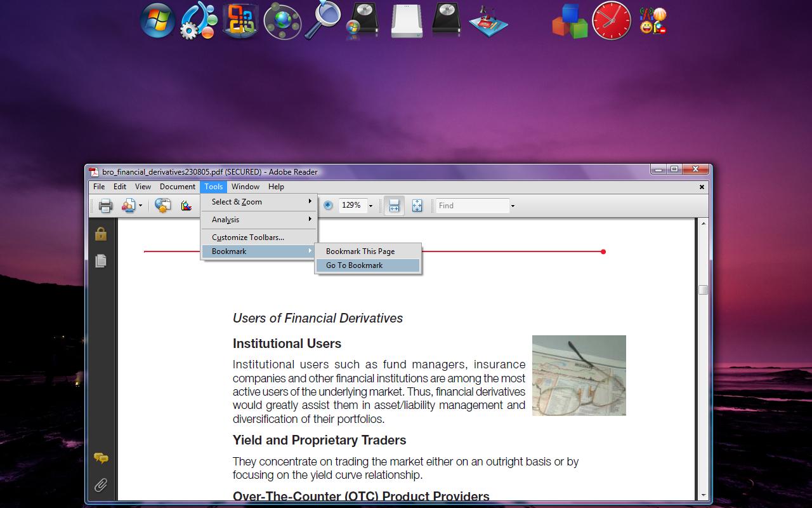Click the blue Zoom In plus icon
The image size is (812, 508).
(328, 205)
